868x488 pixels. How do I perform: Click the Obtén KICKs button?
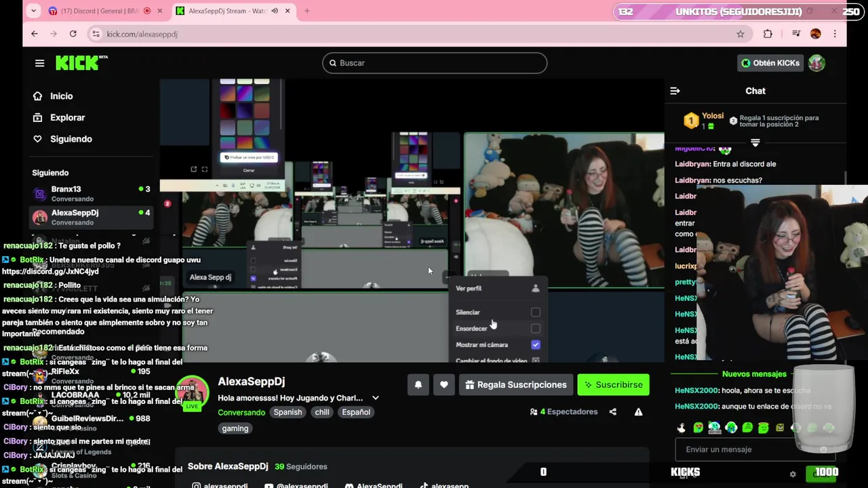coord(770,63)
